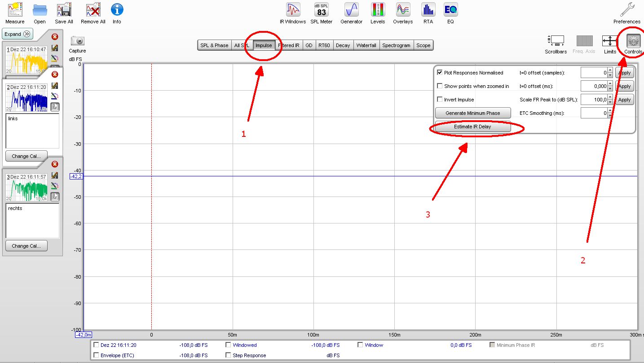Screen dimensions: 644x363
Task: Show the Windowed trace
Action: 228,345
